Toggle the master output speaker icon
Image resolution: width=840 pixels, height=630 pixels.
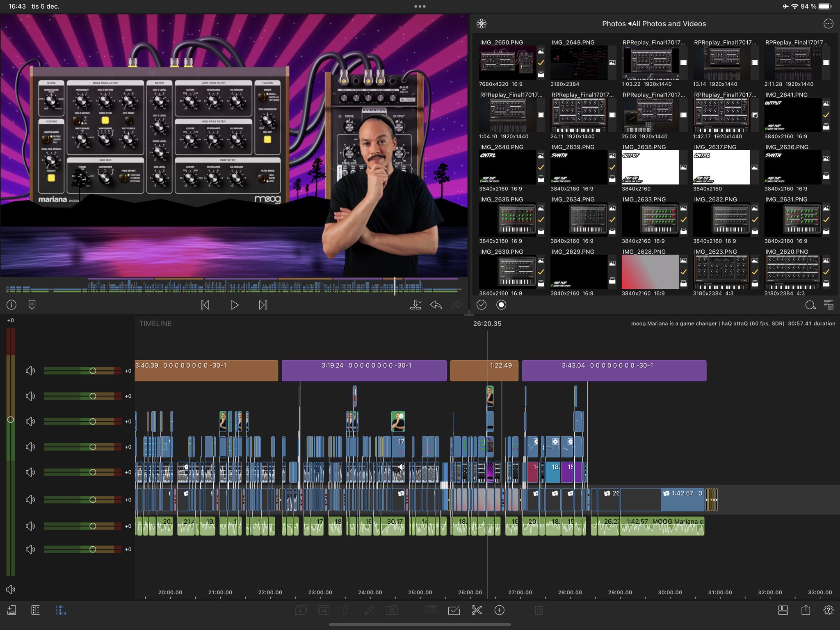[x=11, y=589]
